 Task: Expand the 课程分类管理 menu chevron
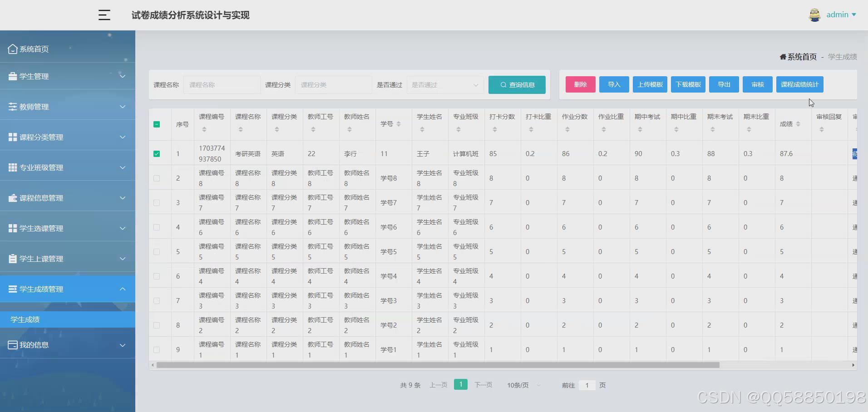tap(123, 137)
